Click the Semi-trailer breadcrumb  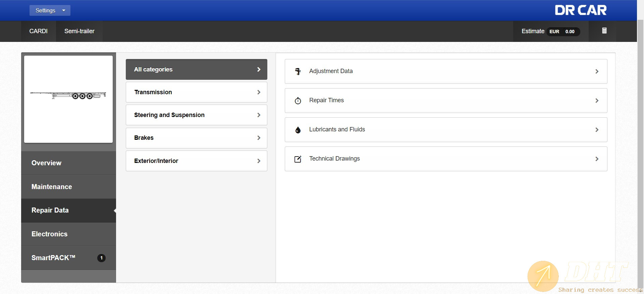[x=79, y=31]
